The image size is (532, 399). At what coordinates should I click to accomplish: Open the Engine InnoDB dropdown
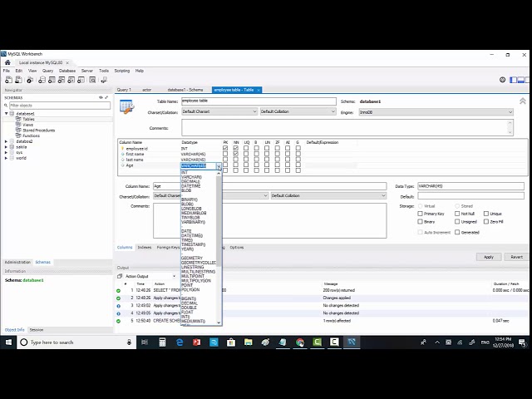coord(436,112)
